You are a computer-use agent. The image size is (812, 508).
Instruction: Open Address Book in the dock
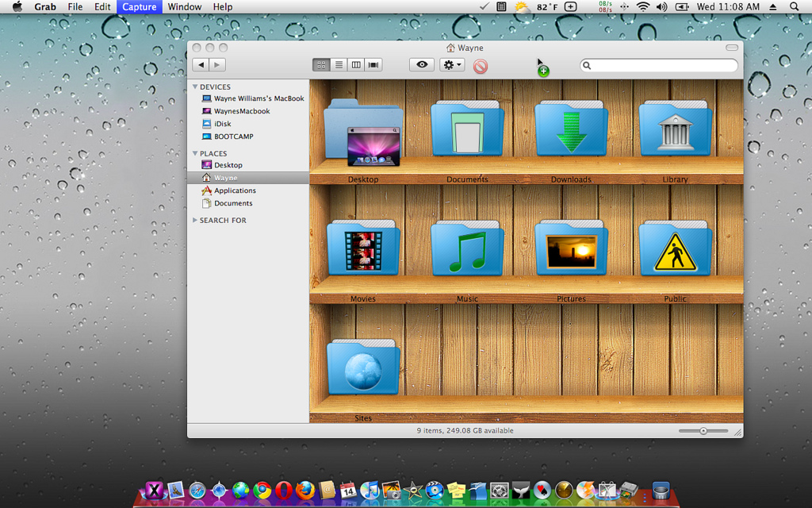point(327,490)
